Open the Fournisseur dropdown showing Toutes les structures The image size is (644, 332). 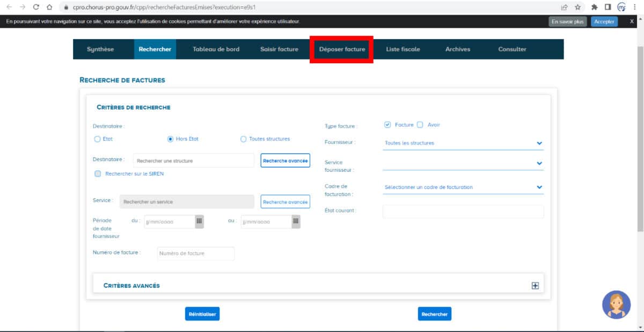click(539, 142)
